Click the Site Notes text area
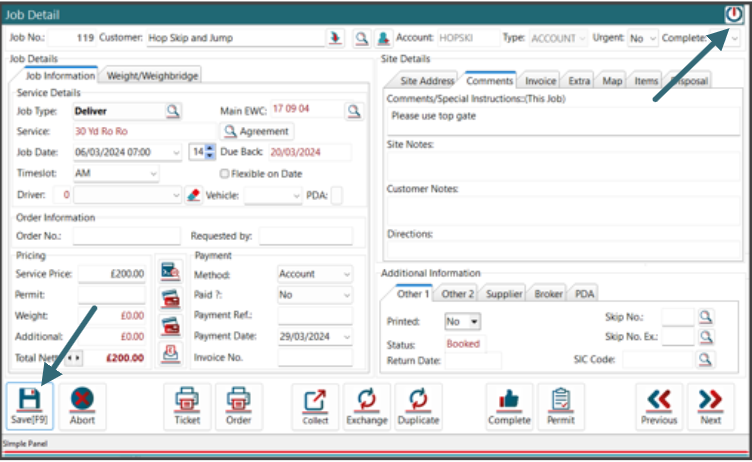Screen dimensions: 752x462 click(564, 166)
